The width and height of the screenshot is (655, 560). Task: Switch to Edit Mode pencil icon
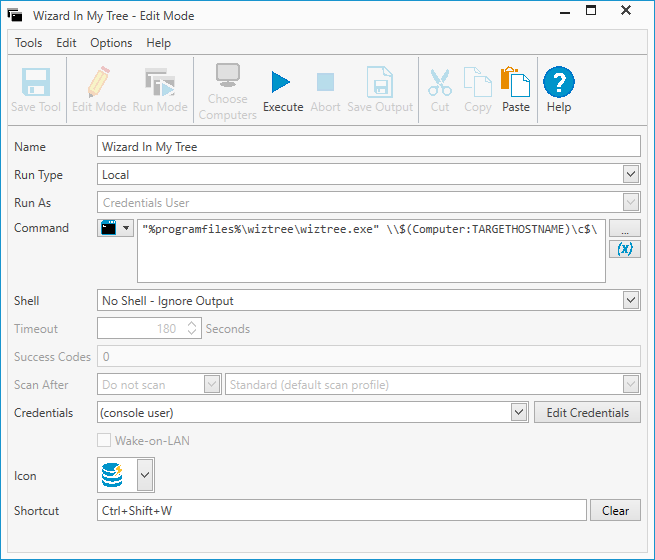(x=99, y=81)
